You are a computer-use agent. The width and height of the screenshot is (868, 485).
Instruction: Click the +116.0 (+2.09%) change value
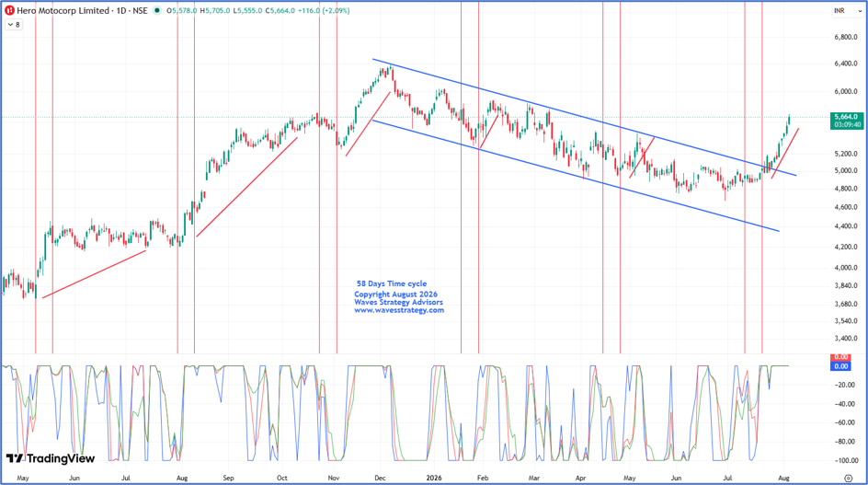pos(324,10)
